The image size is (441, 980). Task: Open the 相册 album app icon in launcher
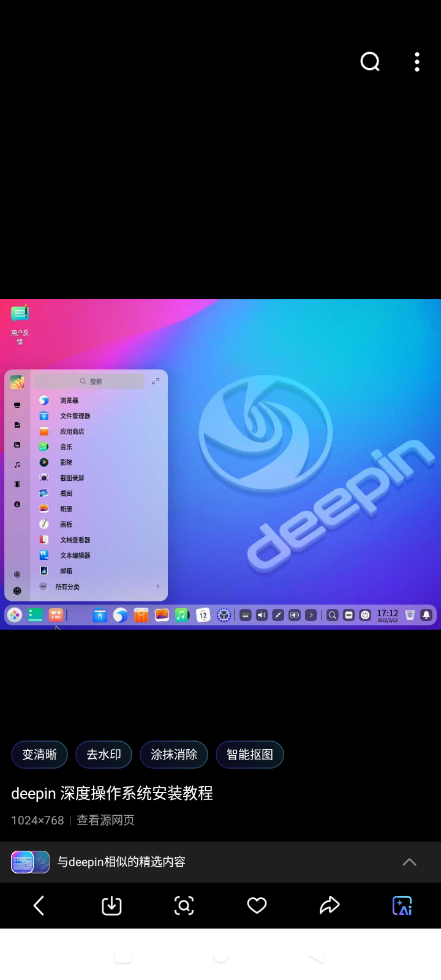coord(44,508)
